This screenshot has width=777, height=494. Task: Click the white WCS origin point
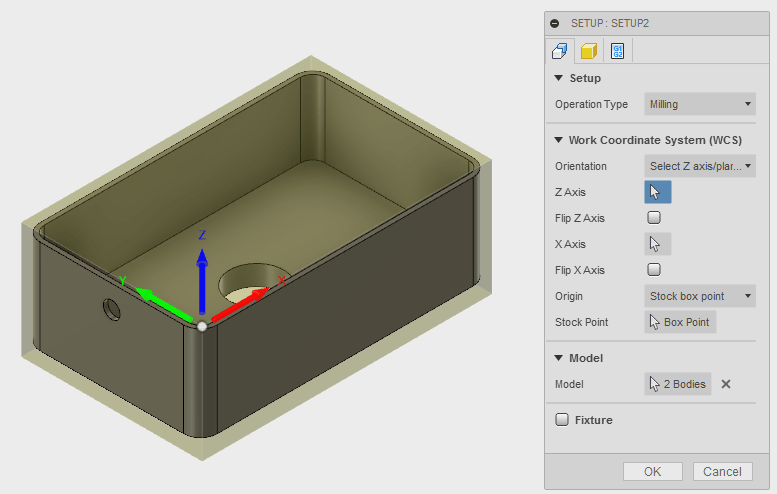tap(202, 326)
